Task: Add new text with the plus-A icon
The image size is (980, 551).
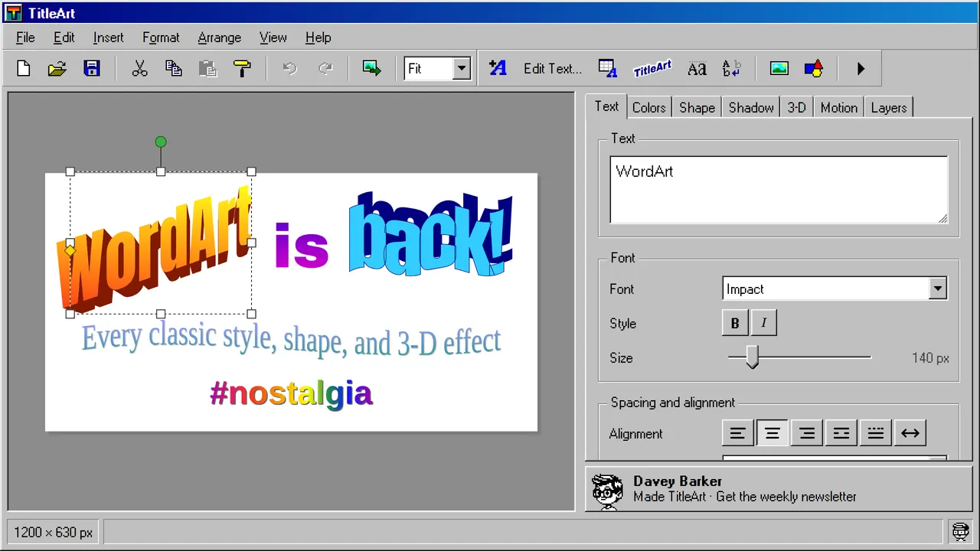Action: pos(498,69)
